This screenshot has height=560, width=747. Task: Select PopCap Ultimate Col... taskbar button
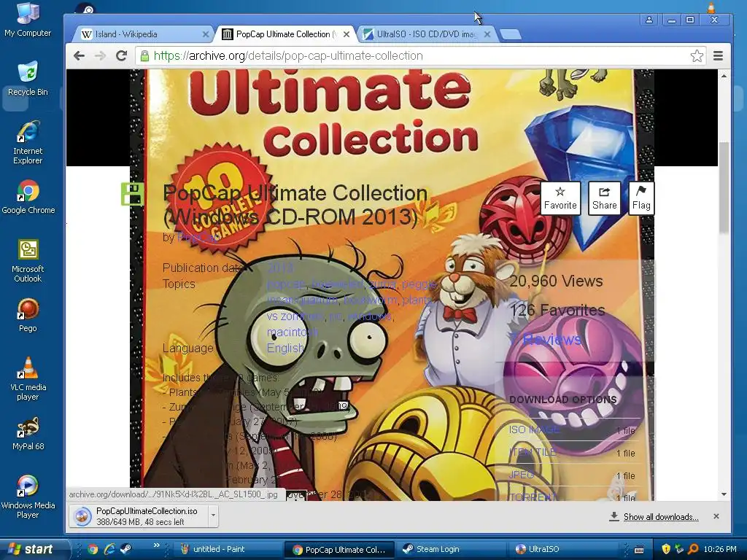[338, 550]
